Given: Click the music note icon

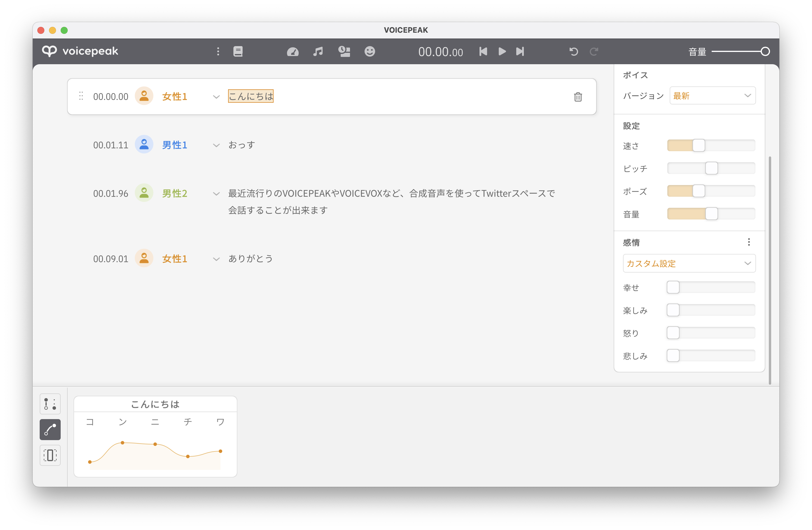Looking at the screenshot, I should 318,52.
